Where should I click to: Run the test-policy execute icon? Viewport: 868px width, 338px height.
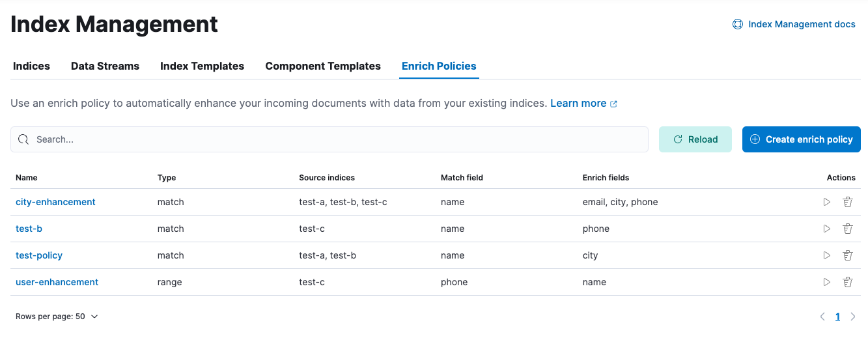click(827, 255)
